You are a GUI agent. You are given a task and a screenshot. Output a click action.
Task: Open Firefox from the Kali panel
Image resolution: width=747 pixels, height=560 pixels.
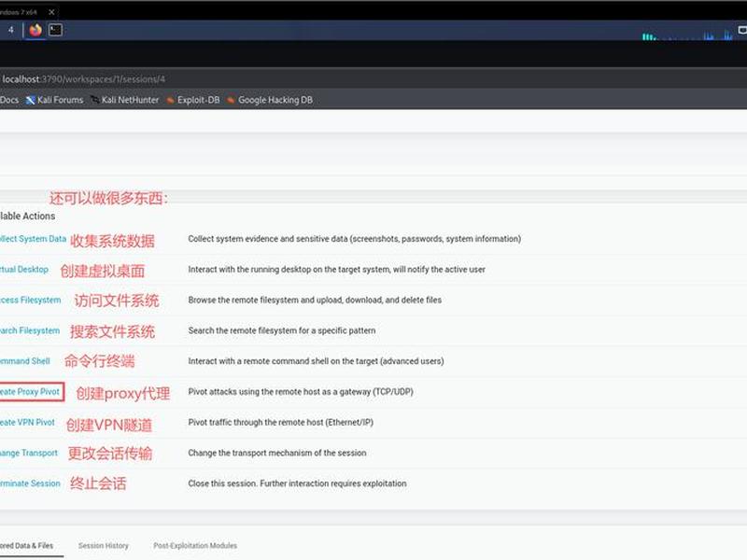35,30
